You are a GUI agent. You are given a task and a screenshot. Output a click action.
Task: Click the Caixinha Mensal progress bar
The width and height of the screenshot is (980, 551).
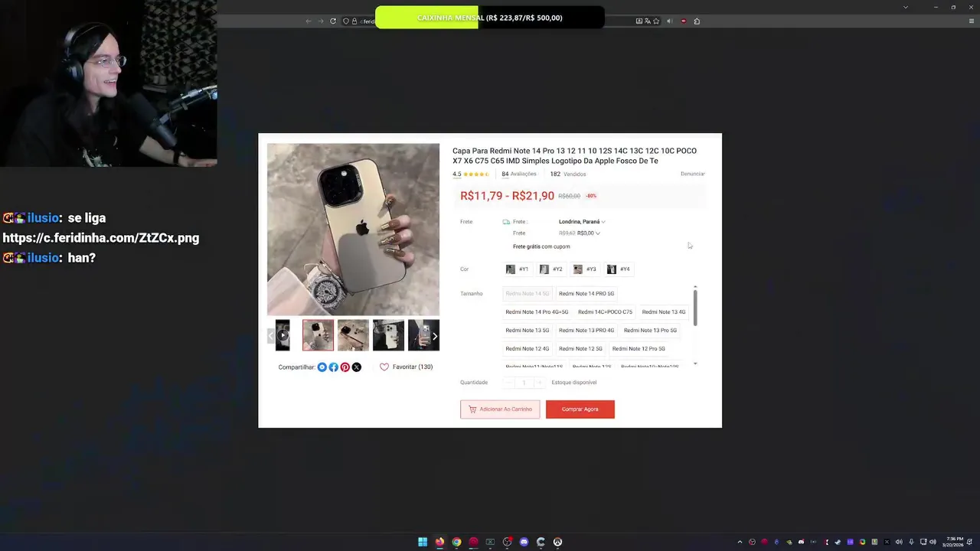(x=490, y=18)
